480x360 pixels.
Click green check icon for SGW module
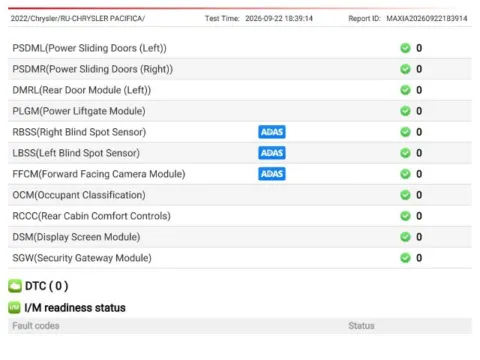click(405, 258)
